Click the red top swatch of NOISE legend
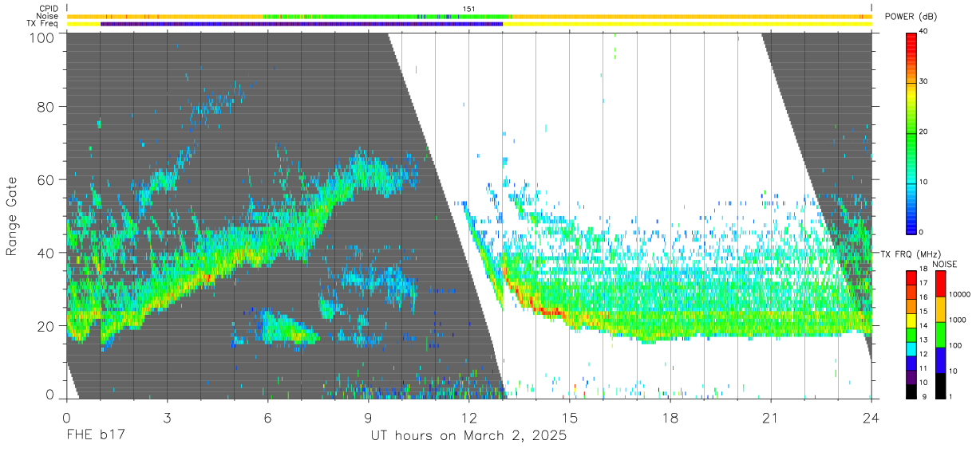Viewport: 980px width, 452px height. [940, 284]
